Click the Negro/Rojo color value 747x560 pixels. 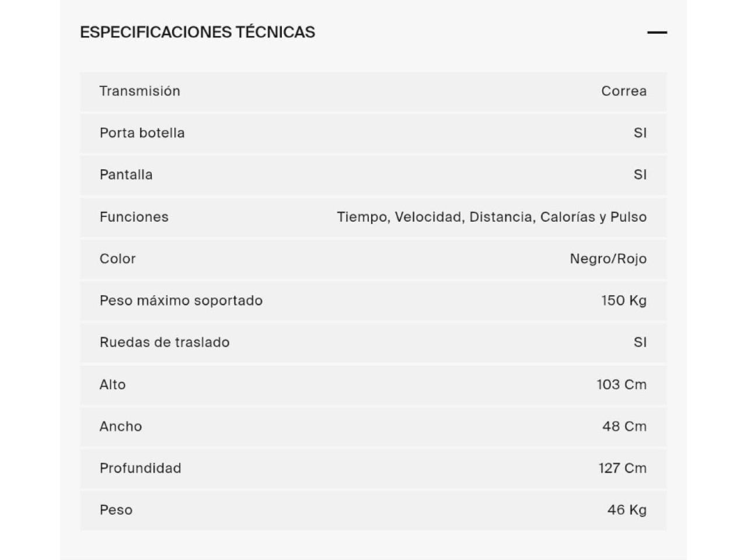(608, 258)
